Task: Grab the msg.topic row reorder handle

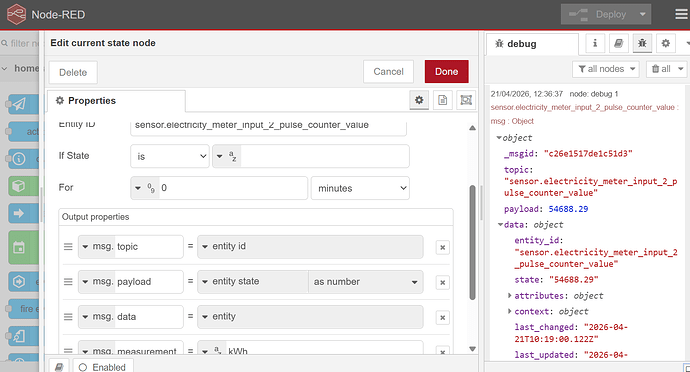Action: click(x=68, y=247)
